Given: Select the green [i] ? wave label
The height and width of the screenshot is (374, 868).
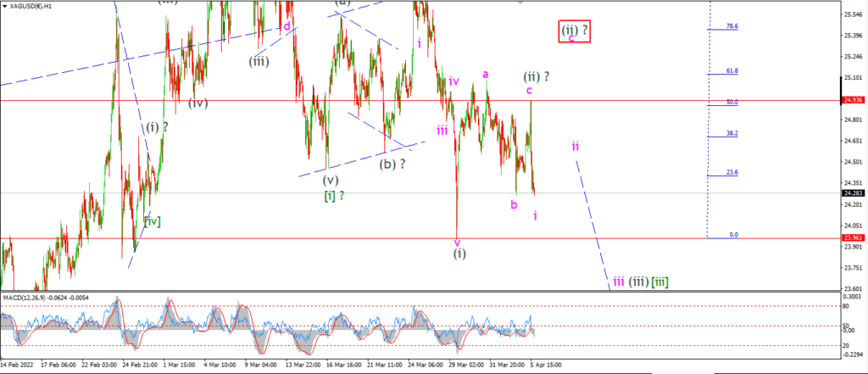Looking at the screenshot, I should click(334, 195).
